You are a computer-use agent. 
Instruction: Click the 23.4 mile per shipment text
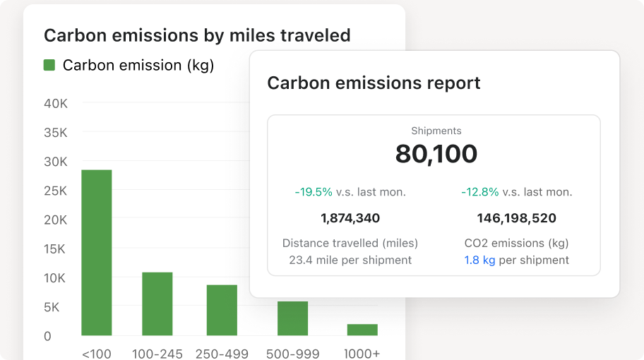(350, 260)
